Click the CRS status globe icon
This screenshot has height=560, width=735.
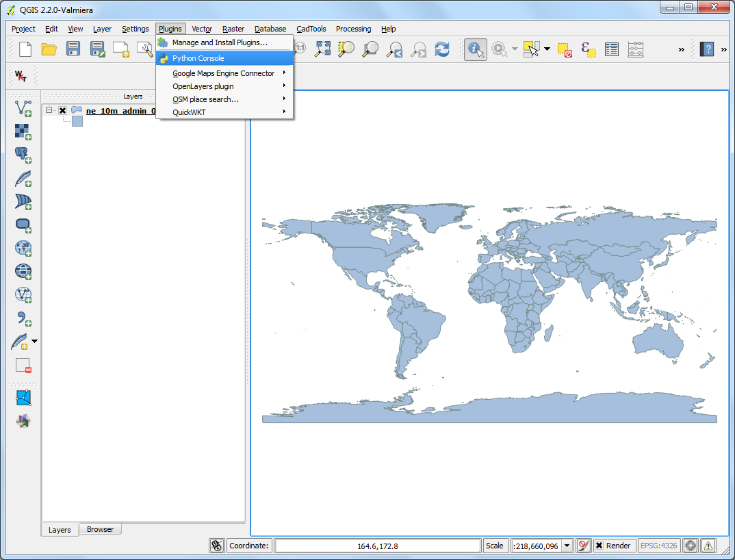pos(690,546)
